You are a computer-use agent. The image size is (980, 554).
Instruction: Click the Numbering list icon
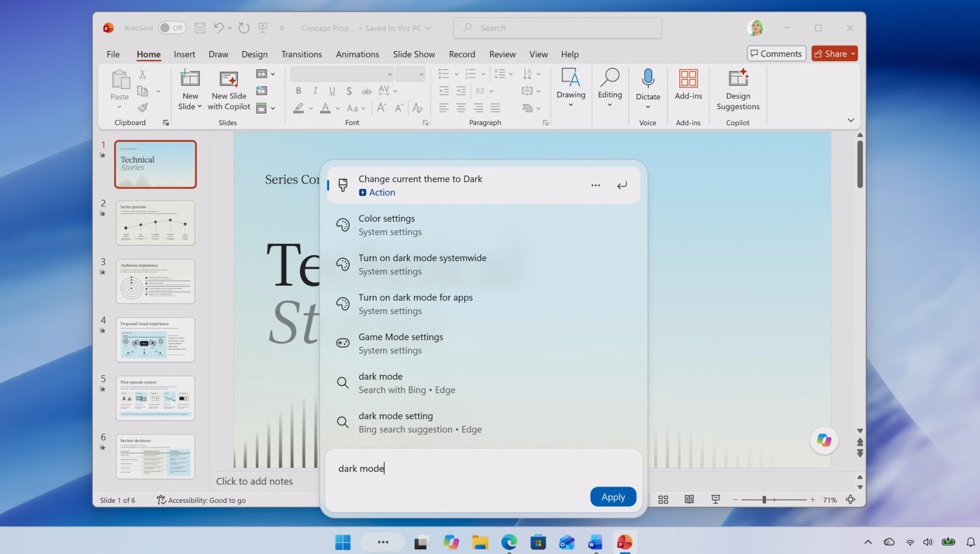coord(470,74)
